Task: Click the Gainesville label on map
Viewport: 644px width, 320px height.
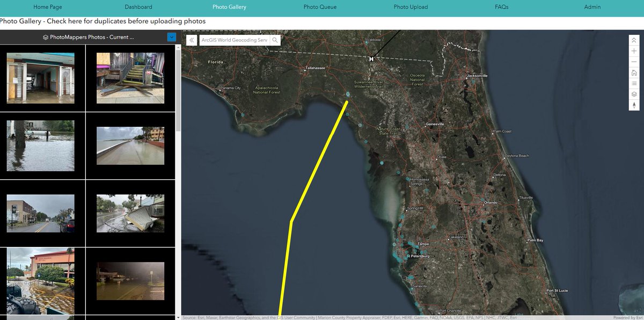Action: point(435,124)
